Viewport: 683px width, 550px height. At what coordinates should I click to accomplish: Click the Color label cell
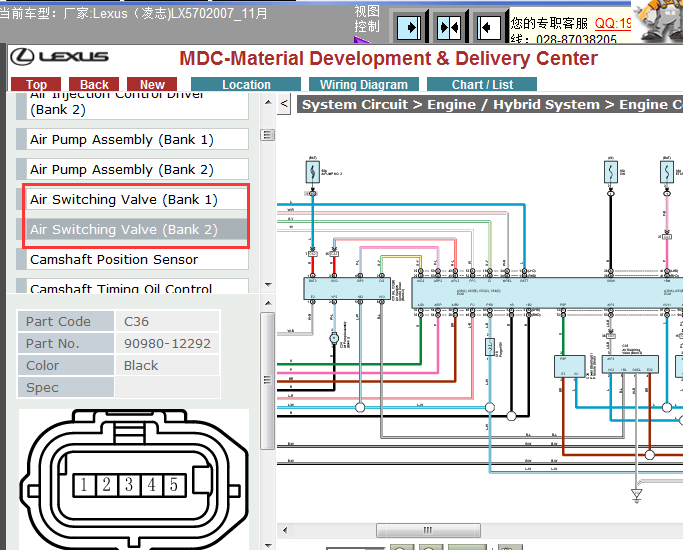[66, 365]
